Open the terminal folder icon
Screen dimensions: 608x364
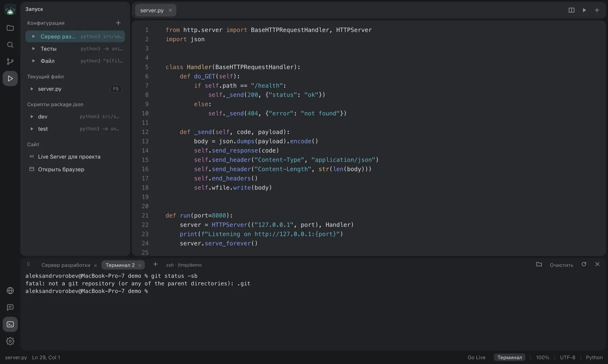(x=539, y=264)
